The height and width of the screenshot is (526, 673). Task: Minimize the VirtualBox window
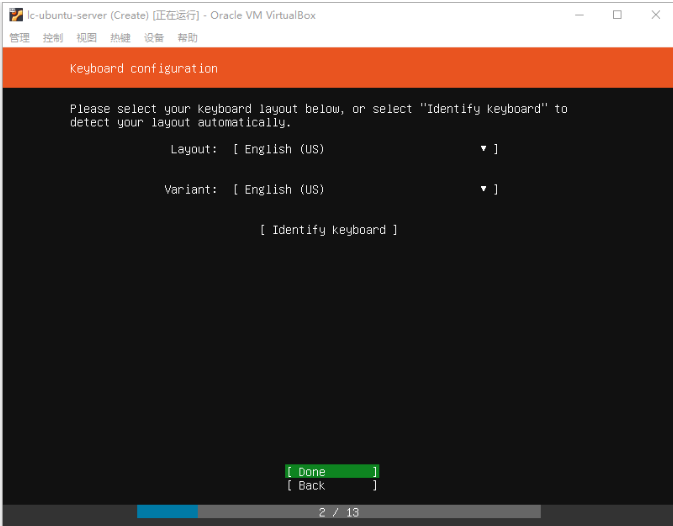pos(579,15)
